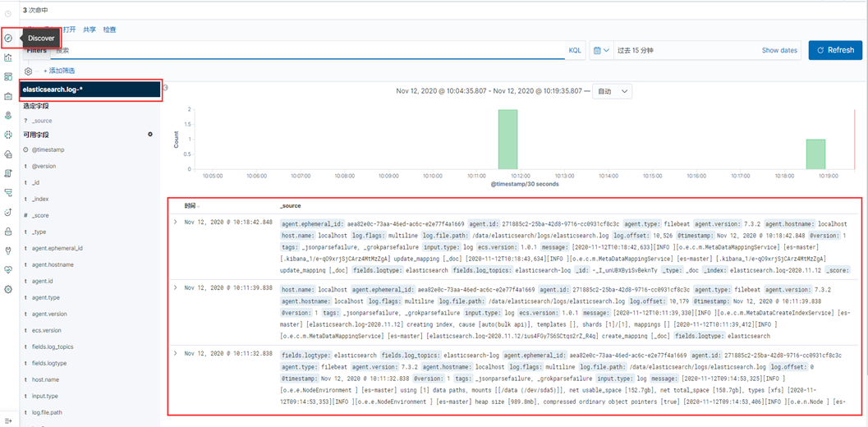
Task: Open the Infrastructure icon in sidebar
Action: [8, 154]
